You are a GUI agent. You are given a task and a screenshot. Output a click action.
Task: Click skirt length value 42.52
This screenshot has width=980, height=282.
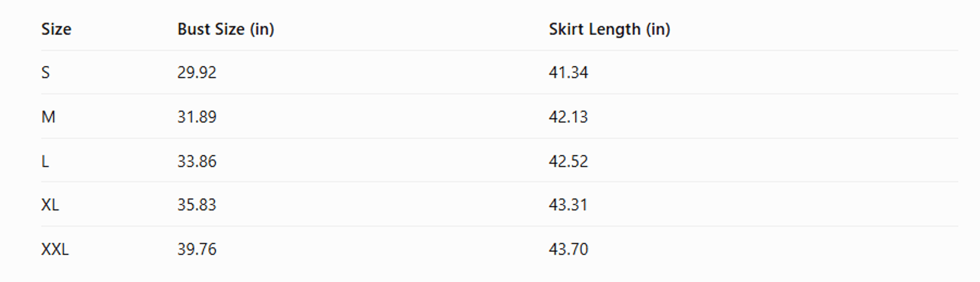[x=568, y=161]
